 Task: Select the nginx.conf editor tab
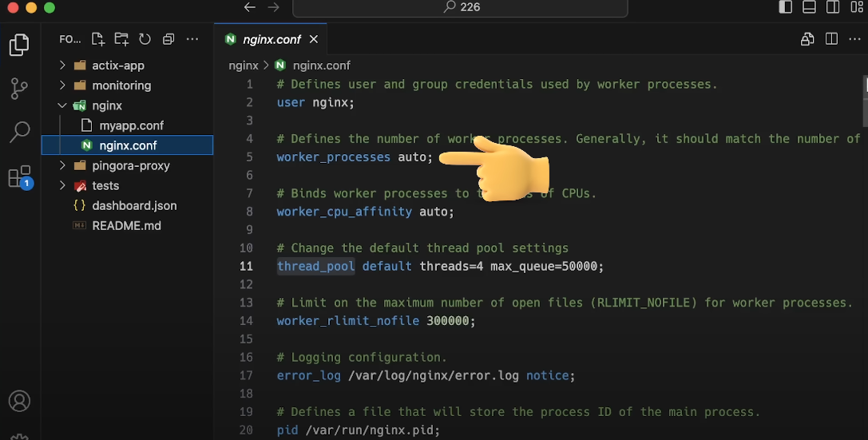pyautogui.click(x=270, y=39)
